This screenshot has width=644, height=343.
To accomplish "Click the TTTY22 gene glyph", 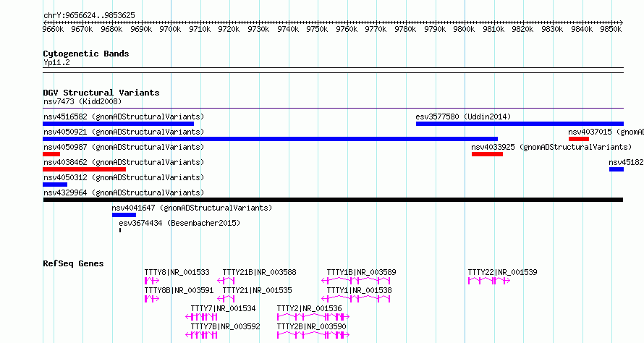I will pos(489,281).
